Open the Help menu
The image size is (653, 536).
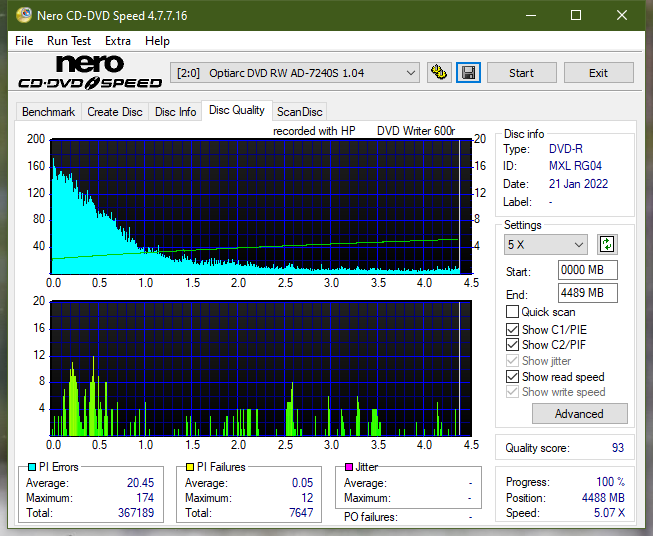click(157, 41)
